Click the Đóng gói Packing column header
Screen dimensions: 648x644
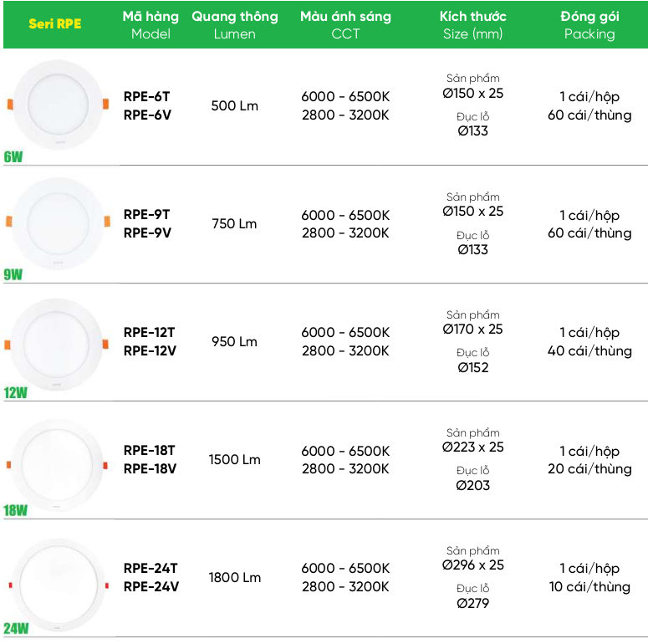pos(589,25)
